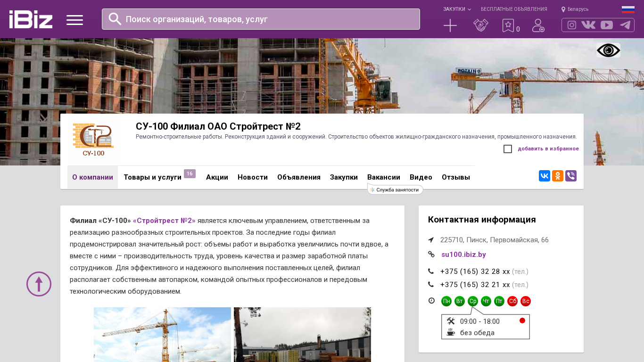Screen dimensions: 644x362
Task: Open the Беларусь region selector
Action: click(x=575, y=9)
